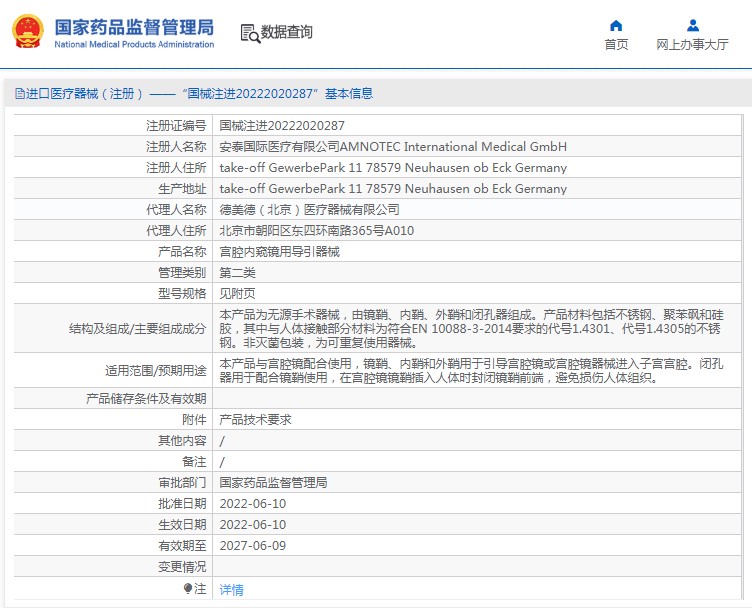
Task: Click the 结构及组成/主要组成成分 label
Action: click(138, 329)
